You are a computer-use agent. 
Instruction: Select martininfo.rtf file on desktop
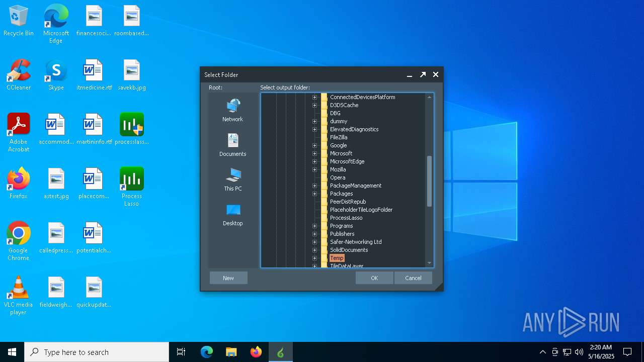[94, 129]
